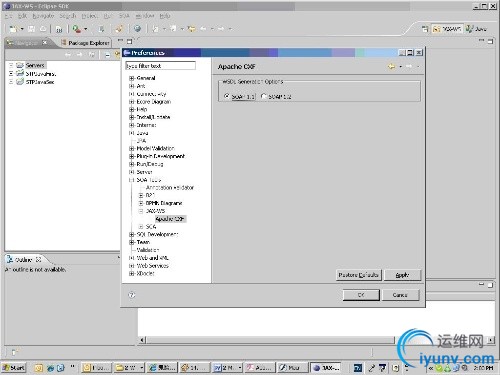The image size is (500, 375).
Task: Switch to the Package Explorer tab
Action: pos(86,43)
